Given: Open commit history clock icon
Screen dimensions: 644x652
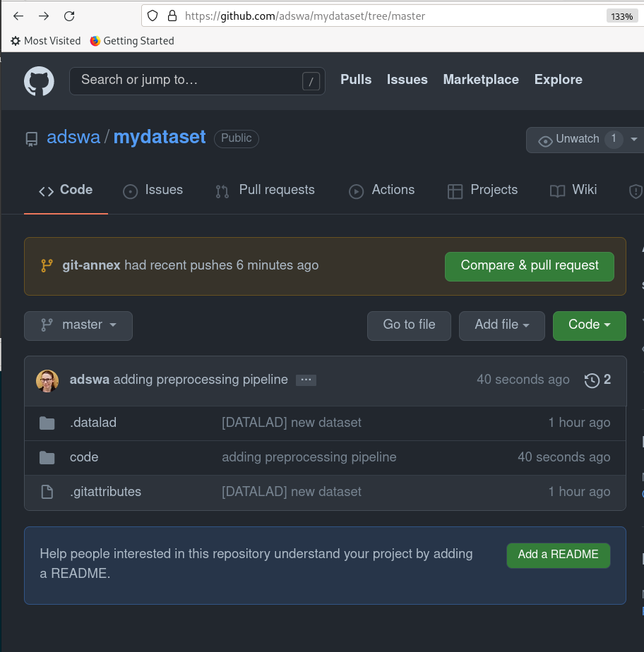Looking at the screenshot, I should pos(592,380).
